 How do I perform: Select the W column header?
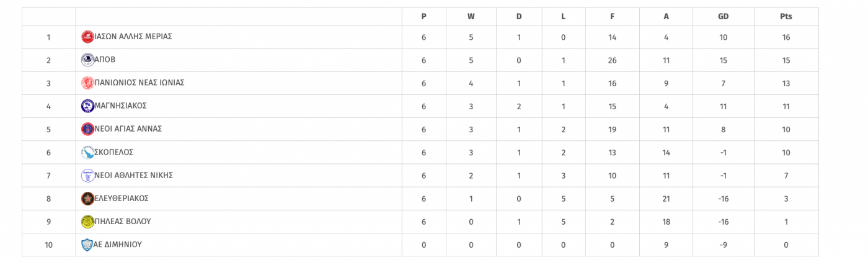click(471, 17)
